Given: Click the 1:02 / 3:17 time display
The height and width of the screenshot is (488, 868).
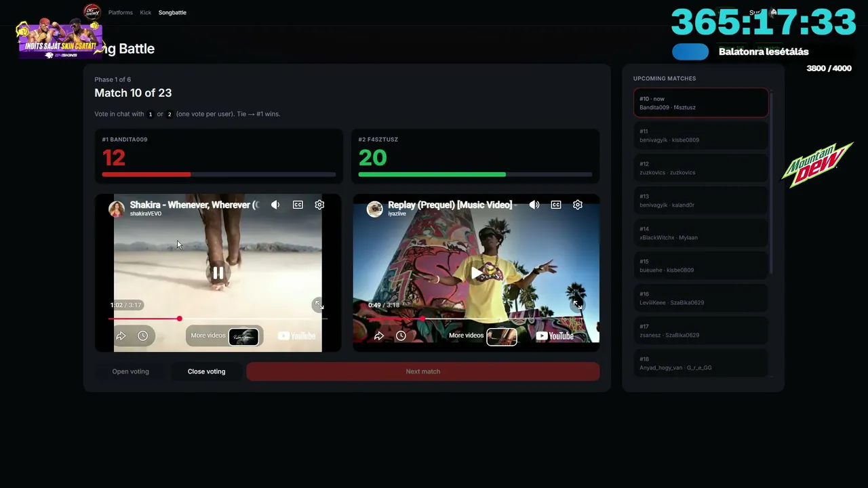Looking at the screenshot, I should click(x=126, y=305).
